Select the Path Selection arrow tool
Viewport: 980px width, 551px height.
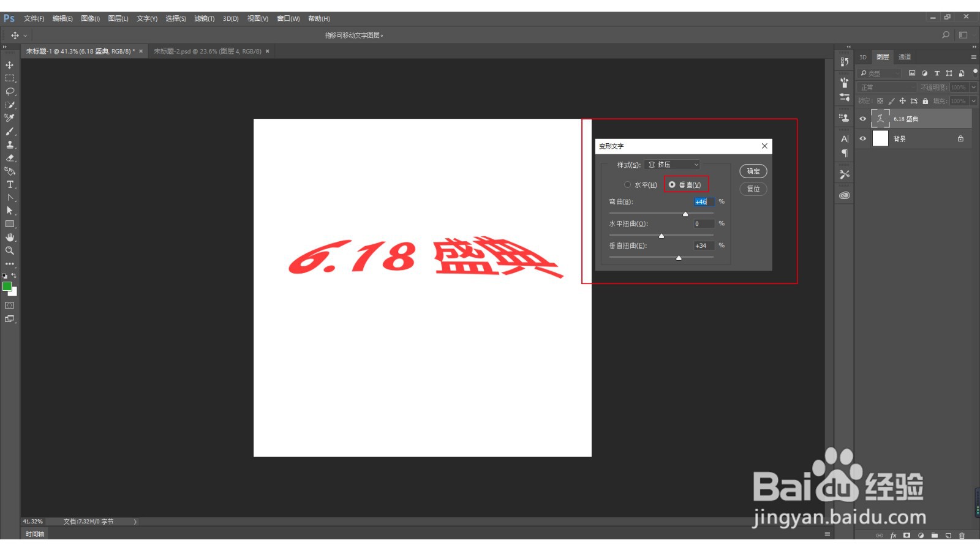tap(10, 211)
